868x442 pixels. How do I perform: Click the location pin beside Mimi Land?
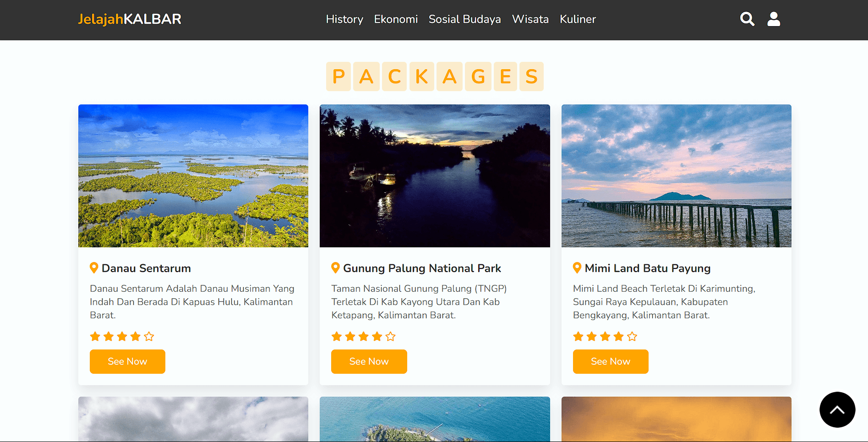pyautogui.click(x=577, y=268)
